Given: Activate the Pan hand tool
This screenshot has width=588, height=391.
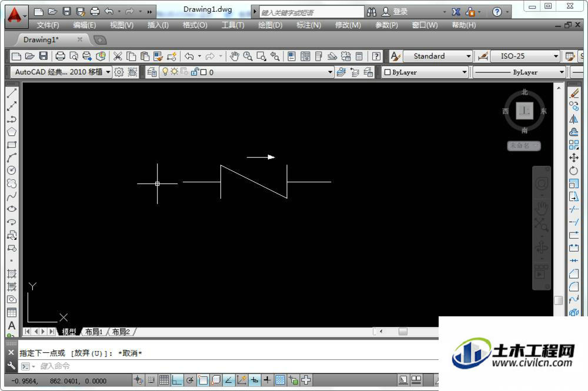Looking at the screenshot, I should point(235,56).
